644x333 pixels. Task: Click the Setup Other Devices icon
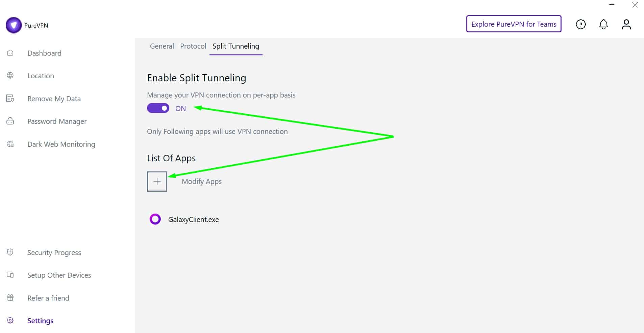click(10, 275)
